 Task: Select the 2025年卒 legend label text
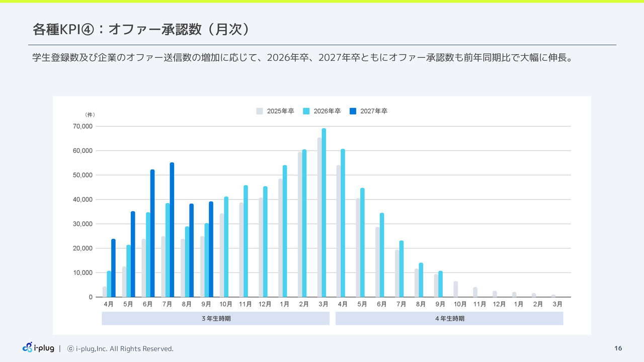[280, 111]
